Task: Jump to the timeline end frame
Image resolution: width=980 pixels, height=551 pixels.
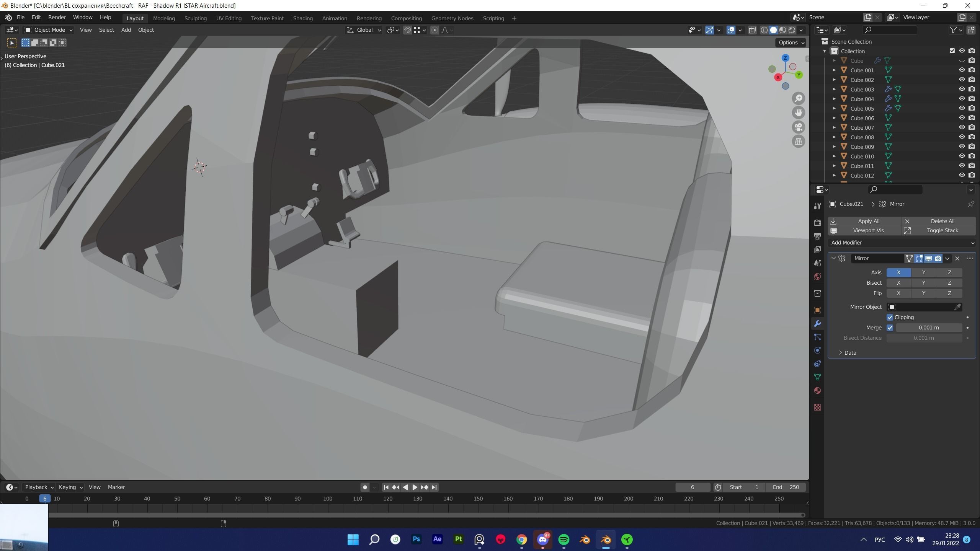Action: (434, 487)
